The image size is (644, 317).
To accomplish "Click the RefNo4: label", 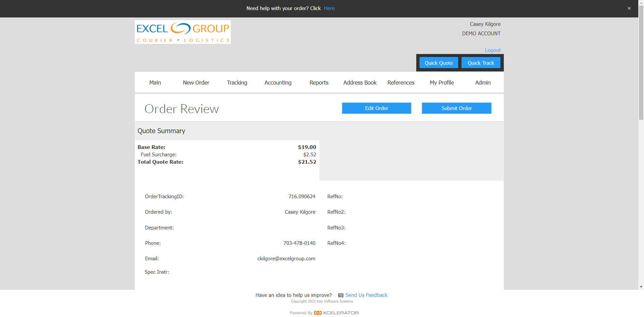I will (336, 243).
